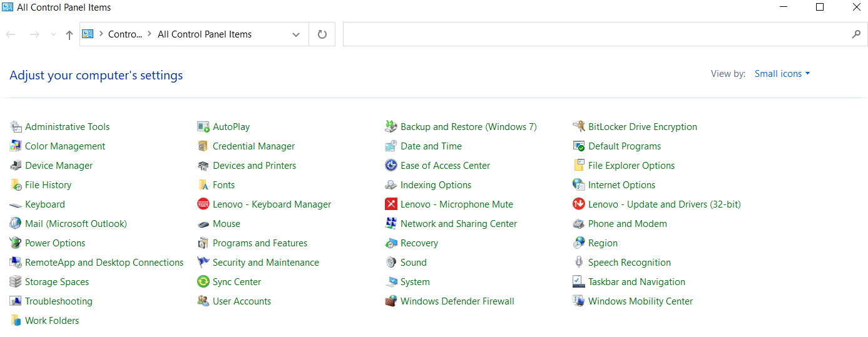Click the Phone and Modem icon

point(578,224)
